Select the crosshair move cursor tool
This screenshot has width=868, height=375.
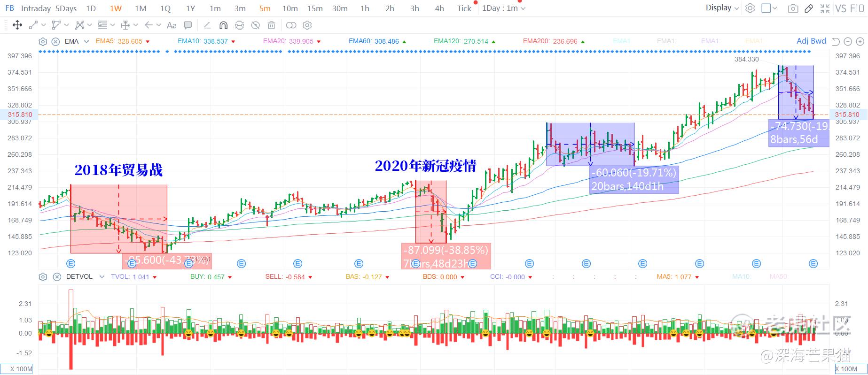(17, 25)
